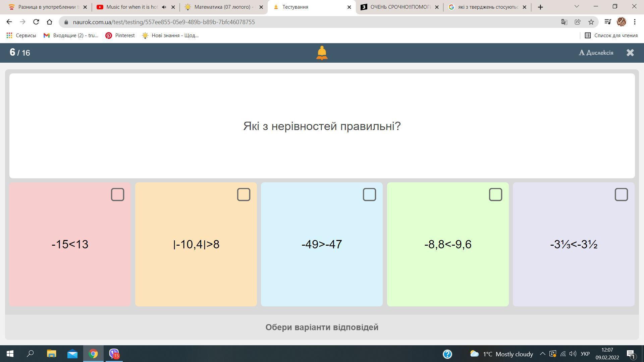Close the test with X icon

pyautogui.click(x=630, y=53)
